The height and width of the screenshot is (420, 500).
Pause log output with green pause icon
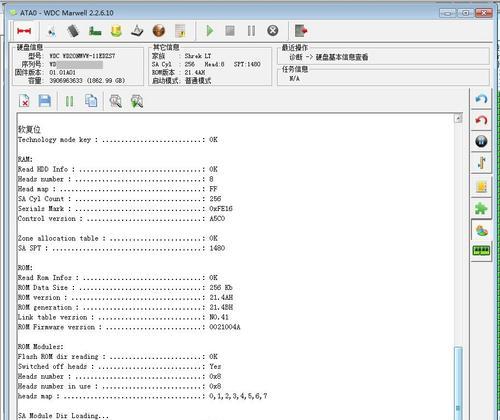69,101
